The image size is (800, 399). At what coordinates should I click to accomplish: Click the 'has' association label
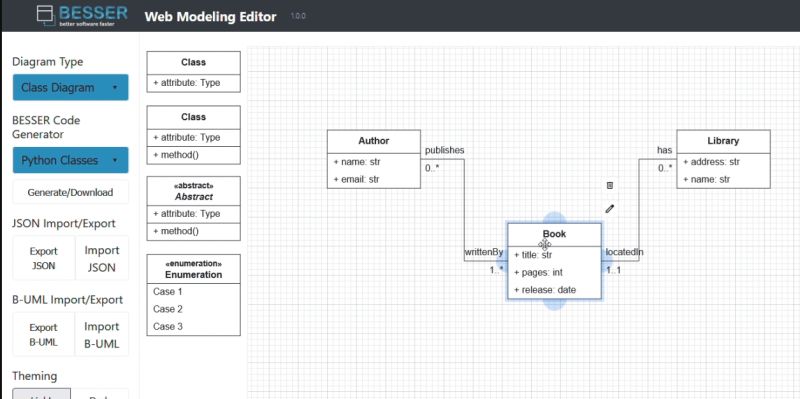coord(664,150)
